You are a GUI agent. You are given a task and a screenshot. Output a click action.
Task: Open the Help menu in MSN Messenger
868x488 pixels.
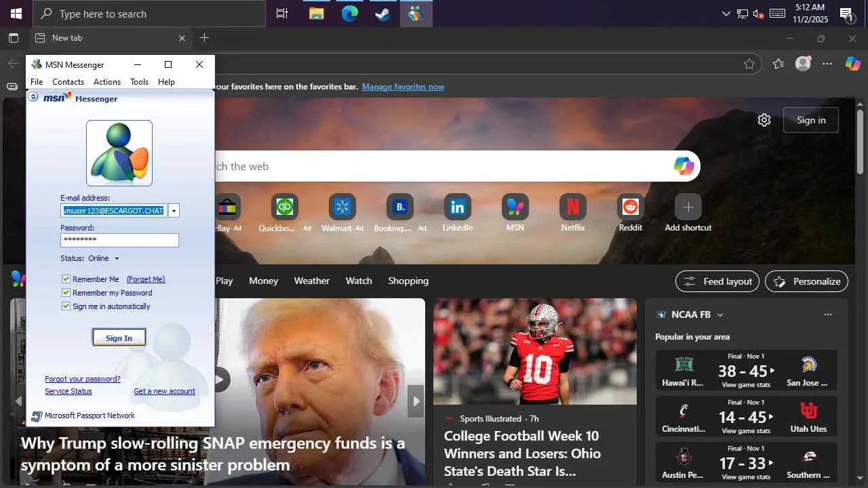click(166, 82)
